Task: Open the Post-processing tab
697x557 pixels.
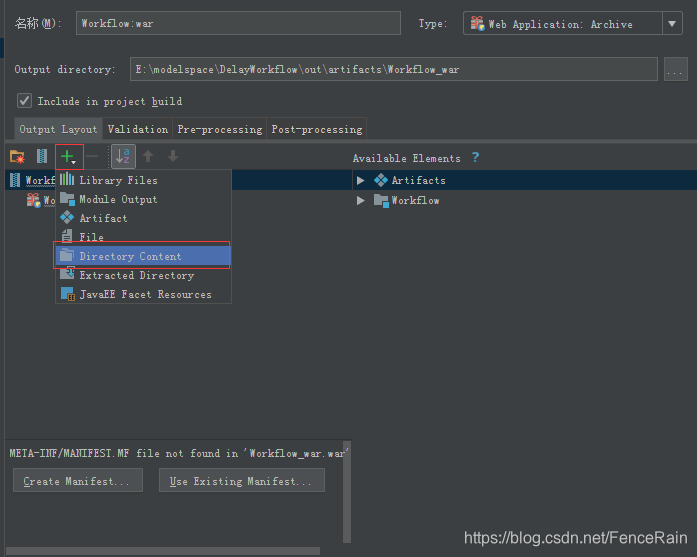Action: (x=316, y=129)
